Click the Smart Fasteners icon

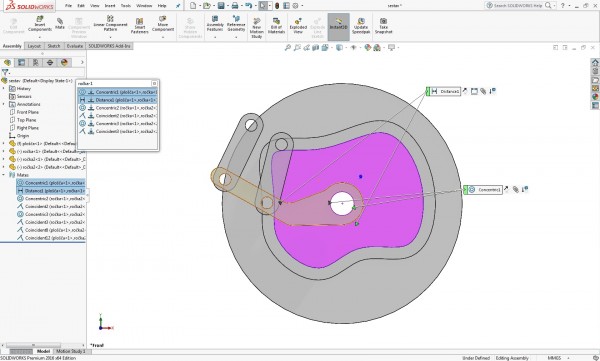(140, 26)
